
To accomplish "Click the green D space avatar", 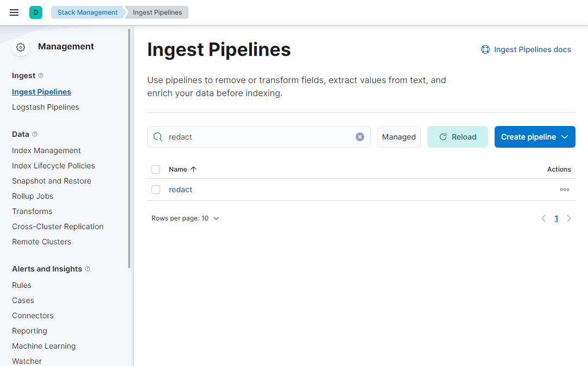I will pos(36,12).
